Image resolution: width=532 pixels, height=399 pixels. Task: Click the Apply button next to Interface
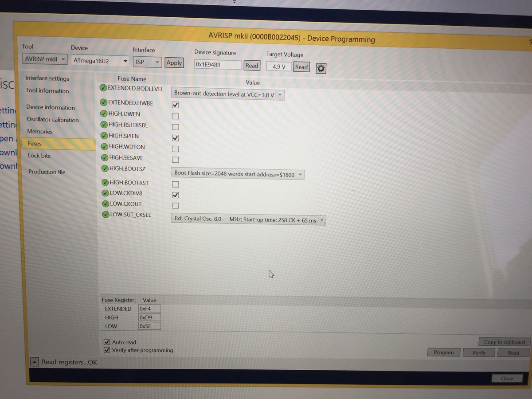pyautogui.click(x=174, y=63)
